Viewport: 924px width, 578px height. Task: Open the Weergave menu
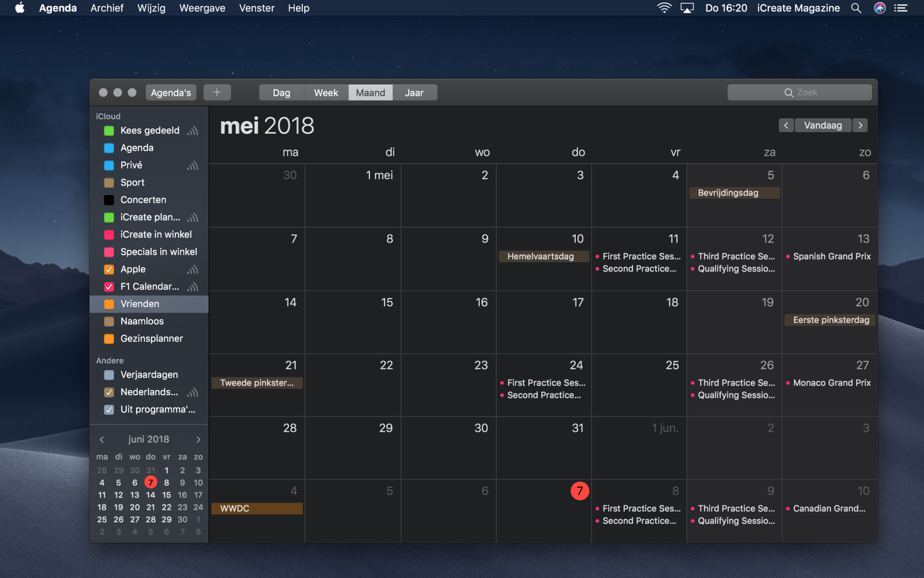point(202,8)
